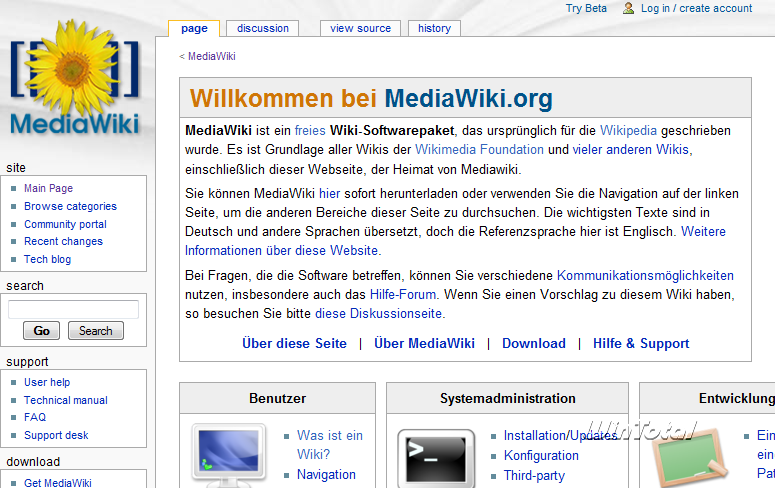Open the Hilfe-Forum link
This screenshot has width=775, height=488.
pos(403,295)
